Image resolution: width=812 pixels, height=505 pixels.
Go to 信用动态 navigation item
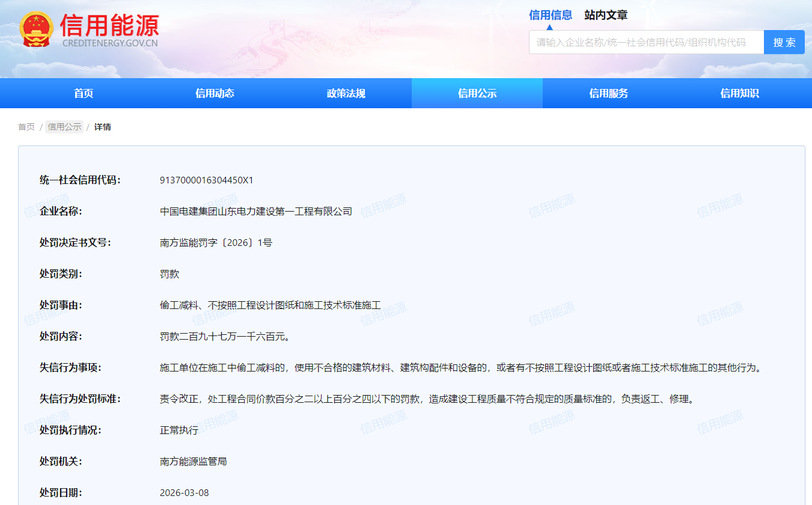coord(215,93)
